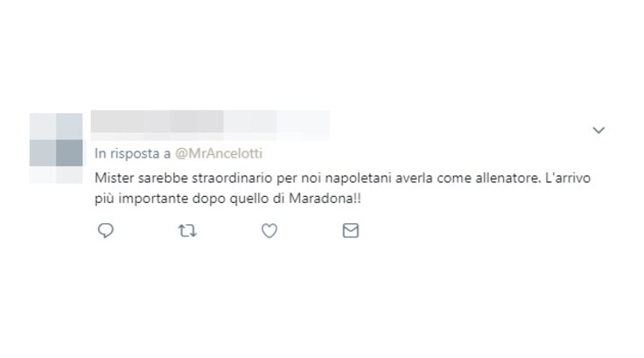This screenshot has width=644, height=358.
Task: Open the blurred profile avatar
Action: point(56,148)
